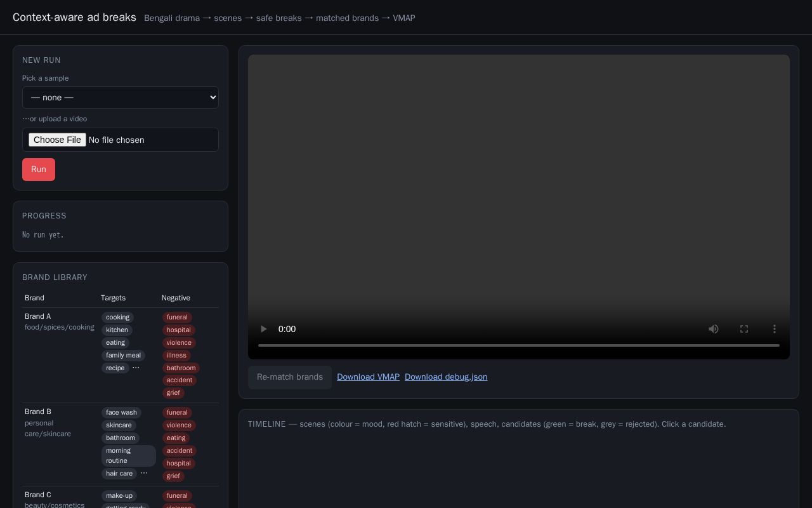Expand more target tags for Brand B
812x508 pixels.
pyautogui.click(x=144, y=473)
